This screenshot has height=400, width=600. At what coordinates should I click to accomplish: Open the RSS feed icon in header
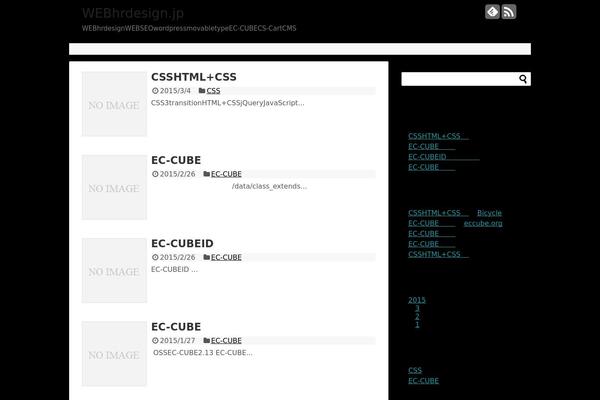click(509, 12)
